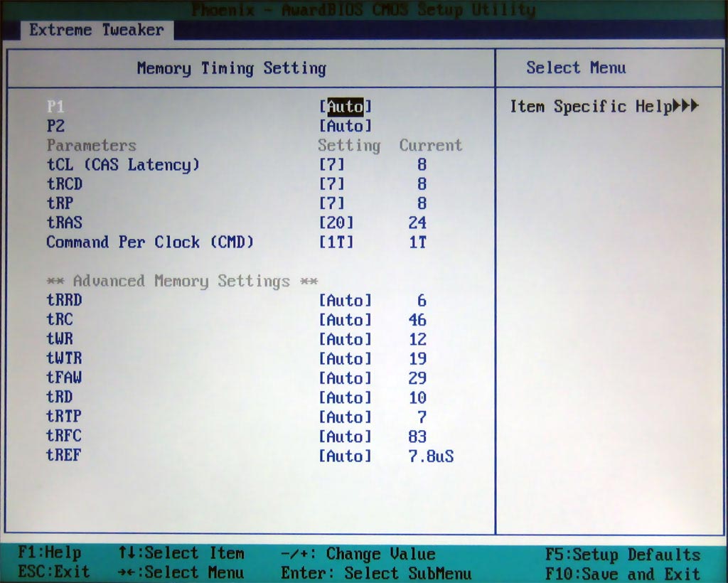728x583 pixels.
Task: Click the tRRD row label
Action: click(64, 300)
